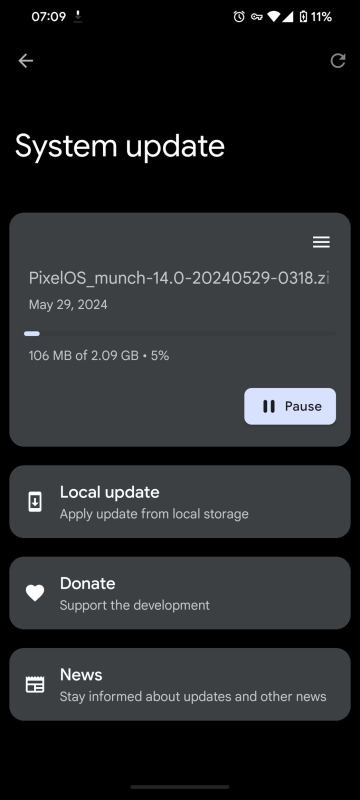Pause the update download
360x800 pixels.
tap(290, 406)
